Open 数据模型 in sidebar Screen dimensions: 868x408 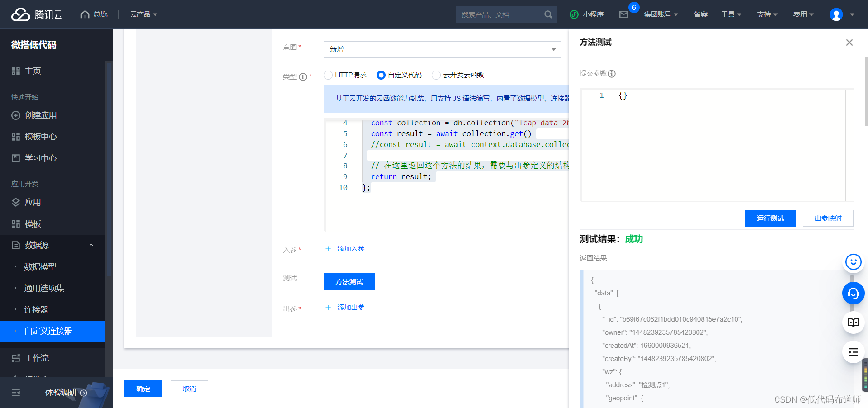click(x=40, y=267)
